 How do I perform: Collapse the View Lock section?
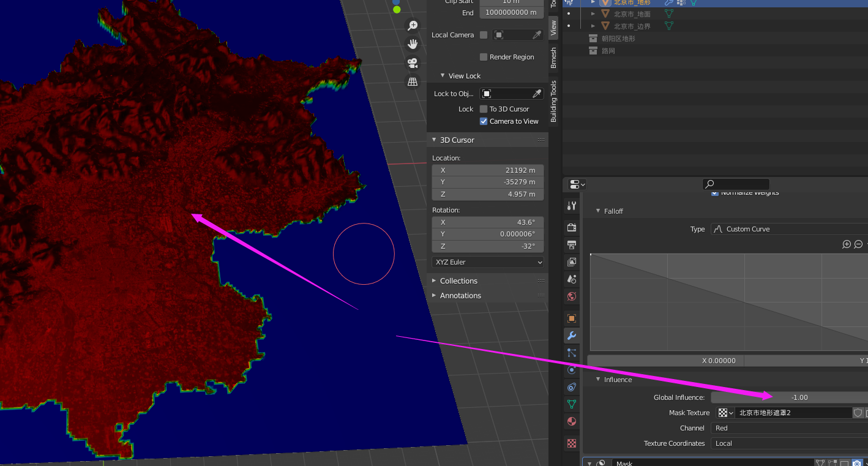tap(443, 76)
